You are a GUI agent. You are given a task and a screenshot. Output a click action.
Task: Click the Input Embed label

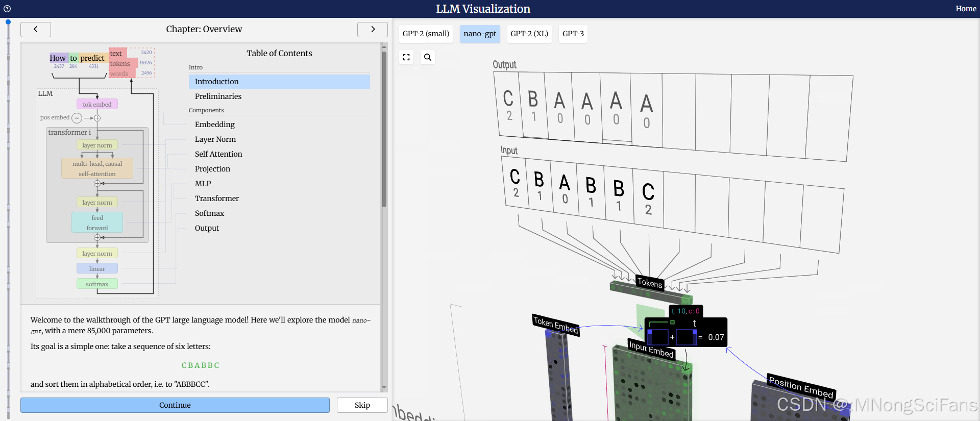tap(651, 350)
